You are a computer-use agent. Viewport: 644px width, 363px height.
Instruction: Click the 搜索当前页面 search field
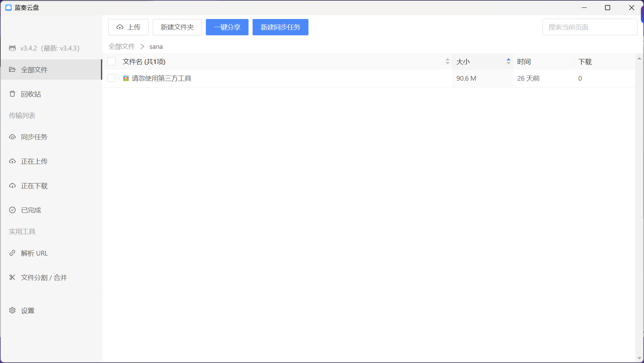click(589, 27)
